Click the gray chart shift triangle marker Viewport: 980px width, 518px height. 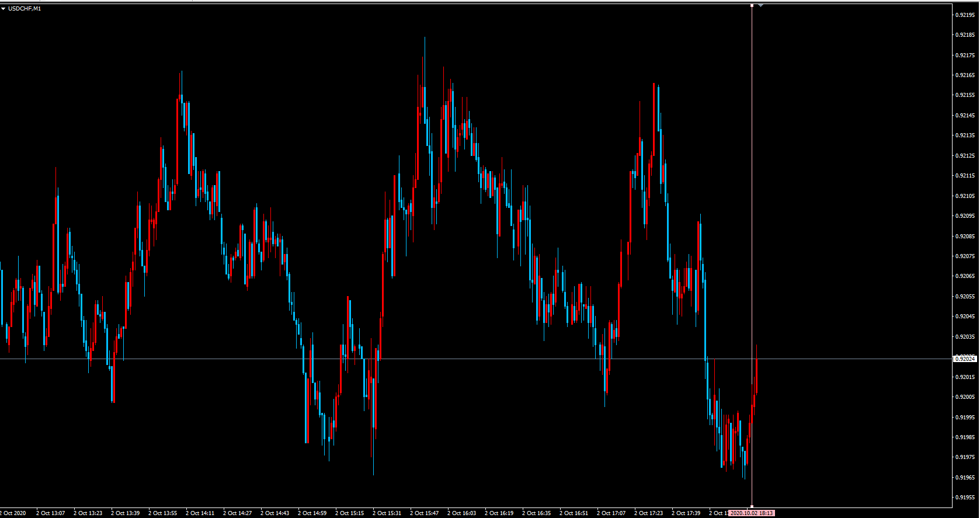pos(760,5)
